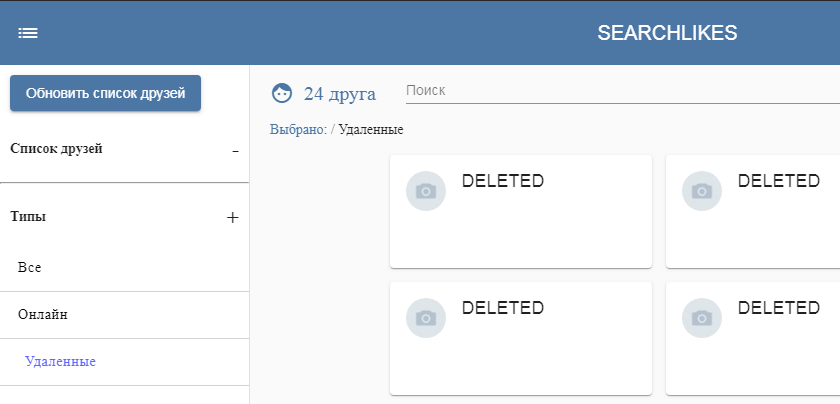Click Удаленные in the breadcrumb
Image resolution: width=840 pixels, height=404 pixels.
[371, 130]
